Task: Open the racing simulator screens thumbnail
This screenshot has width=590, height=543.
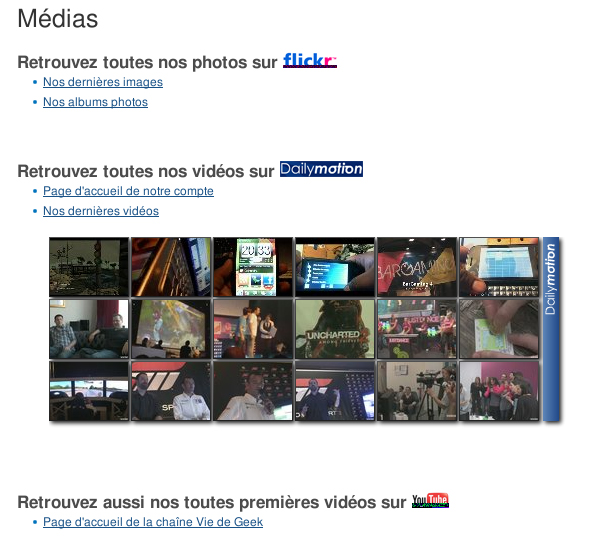Action: pyautogui.click(x=89, y=391)
